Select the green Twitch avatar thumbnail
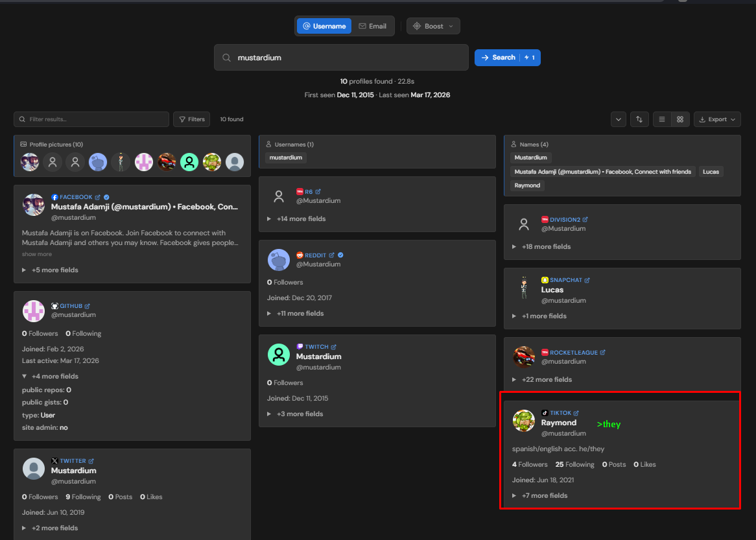This screenshot has width=756, height=540. tap(189, 162)
